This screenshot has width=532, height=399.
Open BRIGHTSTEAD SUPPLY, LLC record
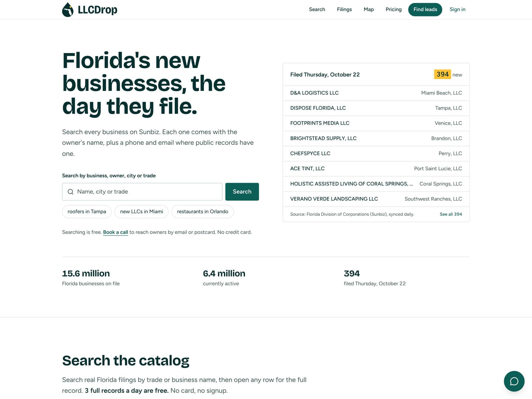(x=376, y=139)
